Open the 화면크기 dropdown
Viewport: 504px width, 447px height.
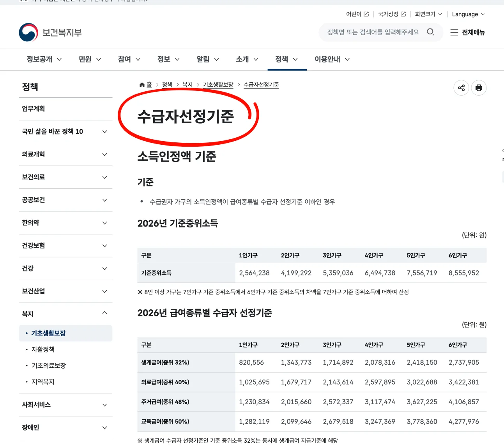pyautogui.click(x=428, y=14)
